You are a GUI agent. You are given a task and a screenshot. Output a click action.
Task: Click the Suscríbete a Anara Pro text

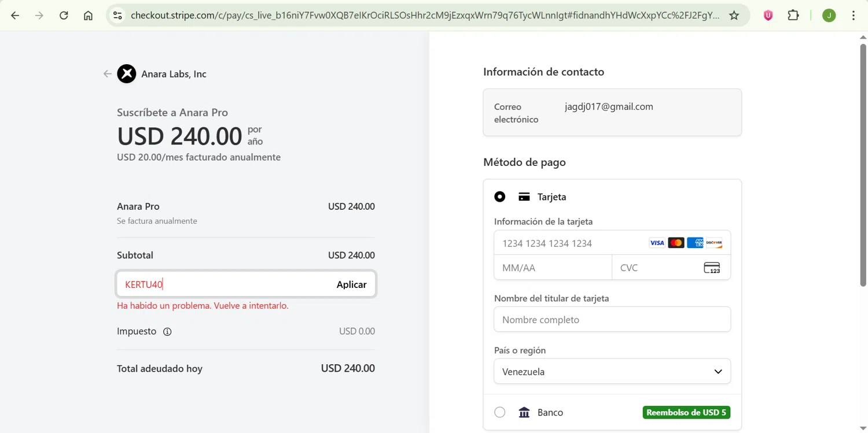tap(172, 112)
